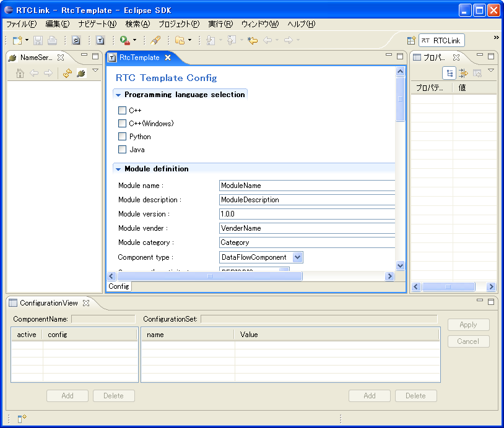This screenshot has width=504, height=428.
Task: Collapse the Module definition section
Action: (118, 169)
